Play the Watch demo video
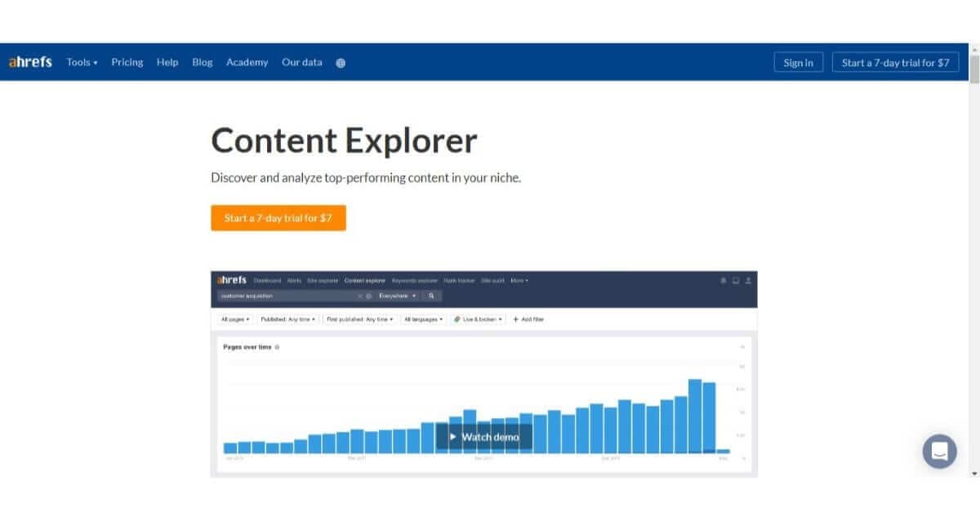 tap(484, 437)
